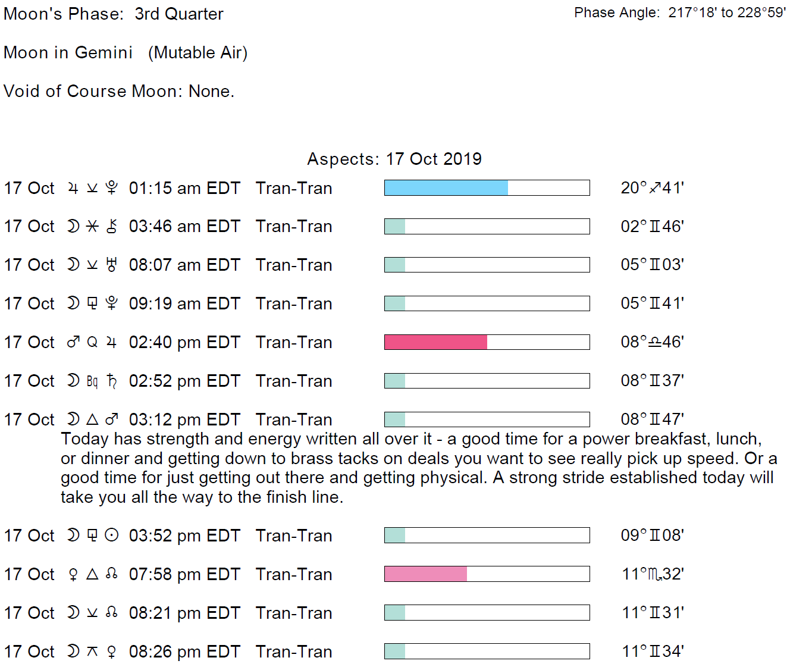This screenshot has width=812, height=667.
Task: Select the Libra sign glyph beside 08°46'
Action: [x=654, y=342]
